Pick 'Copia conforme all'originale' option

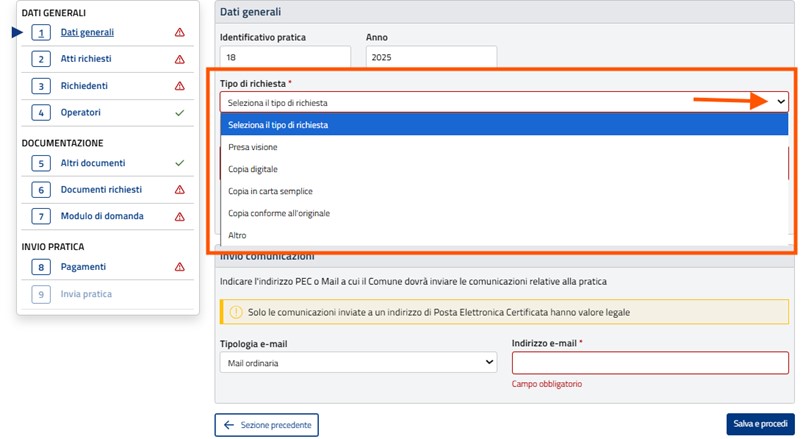click(x=279, y=213)
